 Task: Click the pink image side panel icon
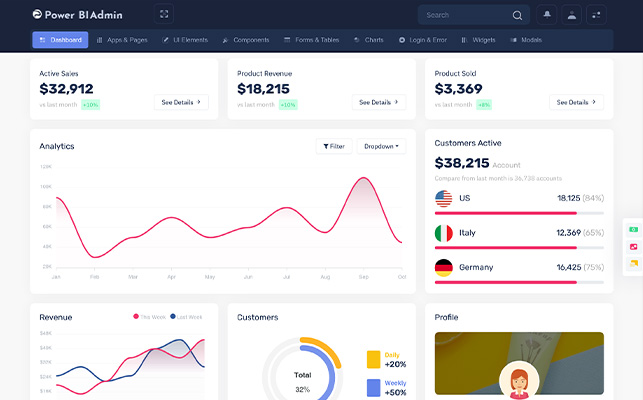click(634, 247)
